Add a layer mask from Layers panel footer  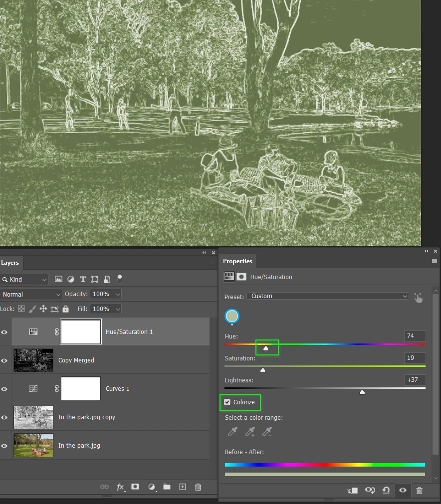(x=135, y=487)
